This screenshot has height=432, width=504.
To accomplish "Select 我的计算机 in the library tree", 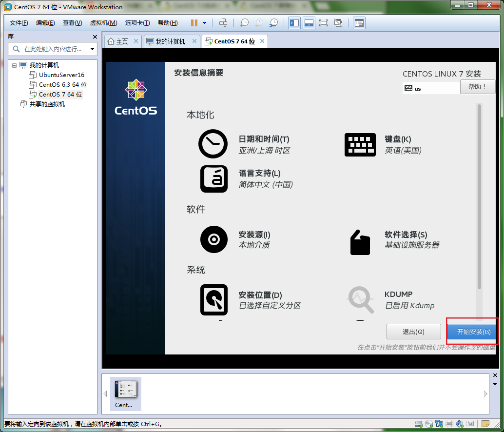I will point(44,65).
